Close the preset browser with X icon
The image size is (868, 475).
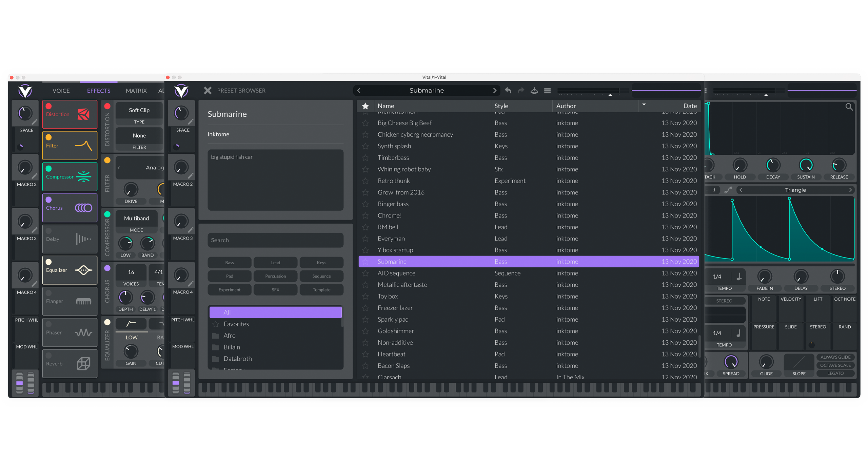[208, 91]
